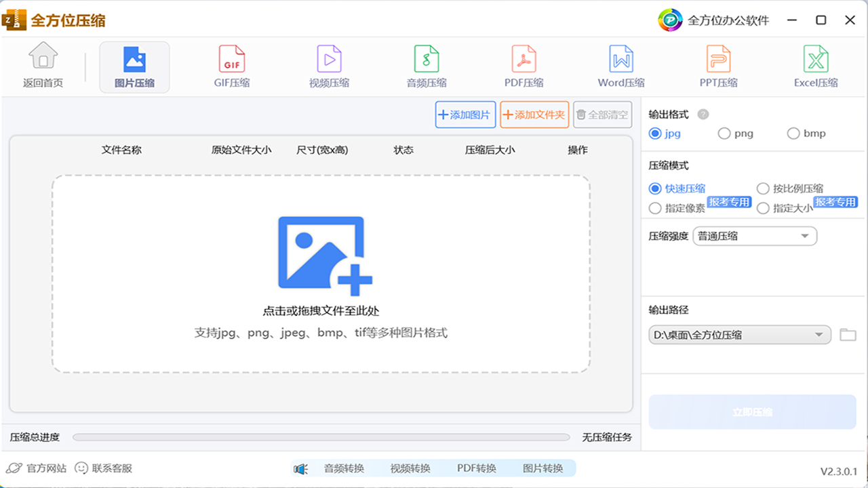Open the PPT压缩 tool

click(717, 66)
